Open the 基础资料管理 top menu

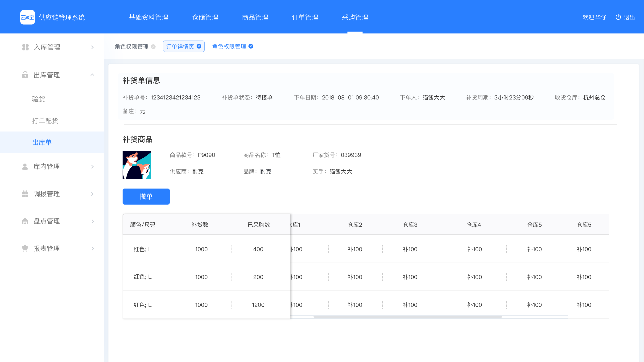[x=149, y=17]
